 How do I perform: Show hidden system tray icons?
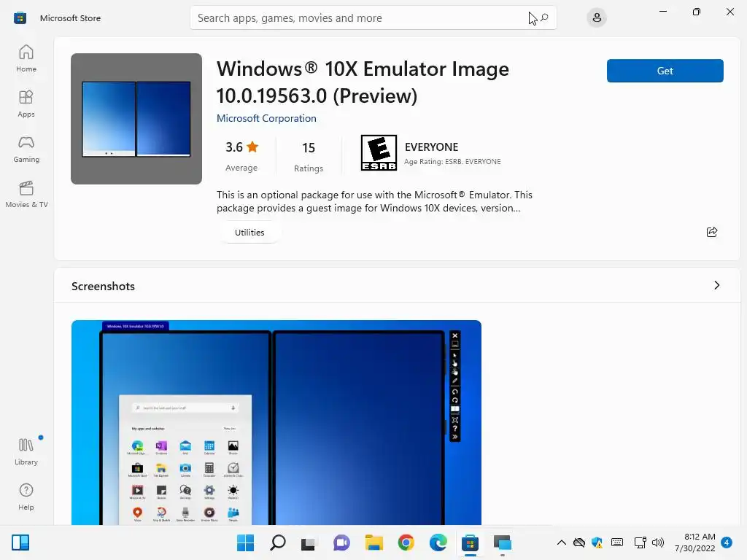pos(562,542)
